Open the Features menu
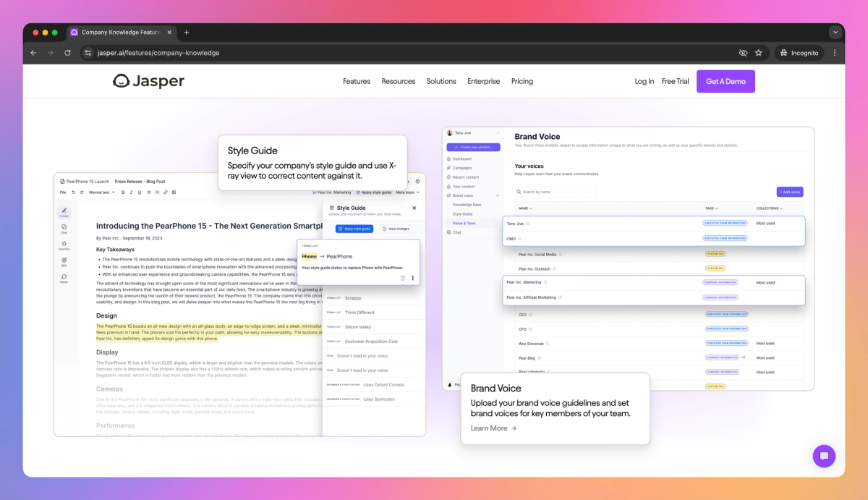This screenshot has width=868, height=500. [357, 82]
